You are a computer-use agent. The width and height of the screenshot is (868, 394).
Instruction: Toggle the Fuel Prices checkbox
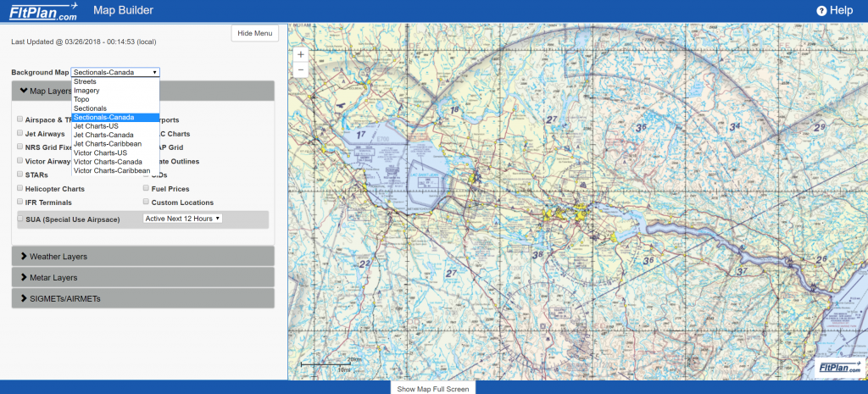[x=146, y=188]
